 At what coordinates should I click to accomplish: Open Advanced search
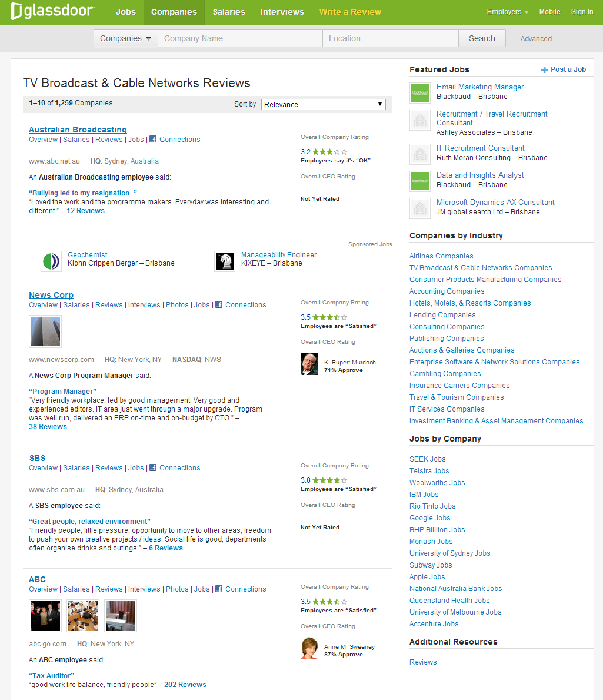pyautogui.click(x=536, y=39)
